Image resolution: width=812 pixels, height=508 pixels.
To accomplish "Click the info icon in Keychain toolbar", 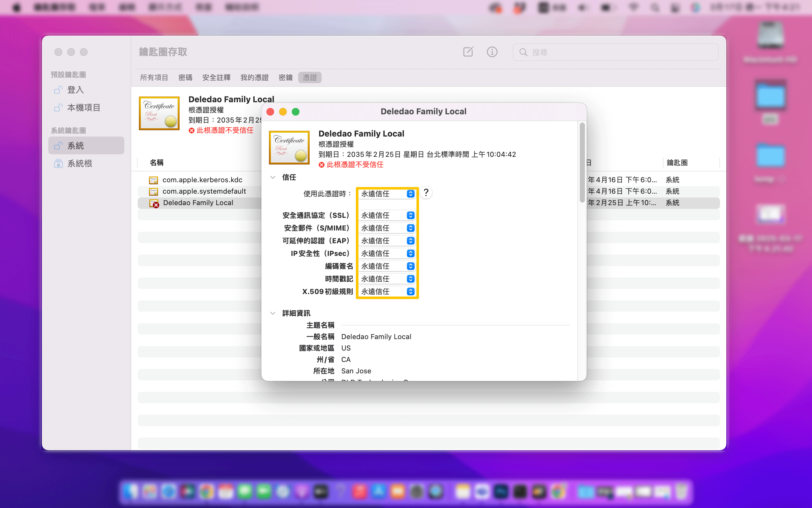I will pyautogui.click(x=492, y=52).
